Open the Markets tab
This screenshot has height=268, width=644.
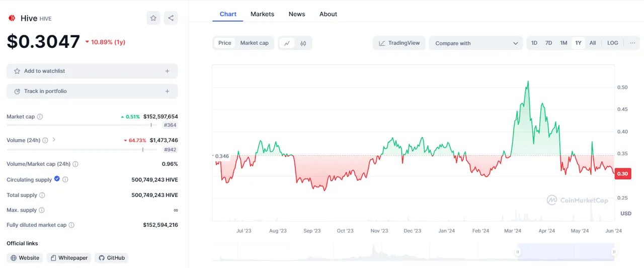click(x=262, y=14)
